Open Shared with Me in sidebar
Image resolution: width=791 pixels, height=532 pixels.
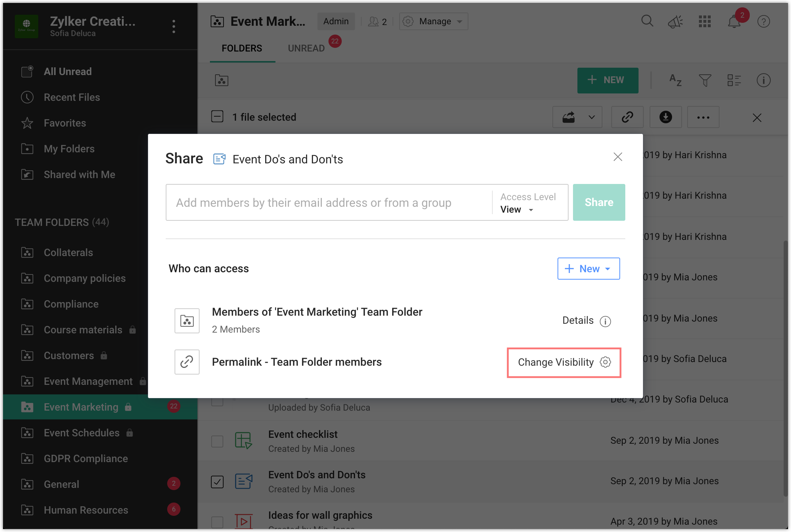click(79, 174)
